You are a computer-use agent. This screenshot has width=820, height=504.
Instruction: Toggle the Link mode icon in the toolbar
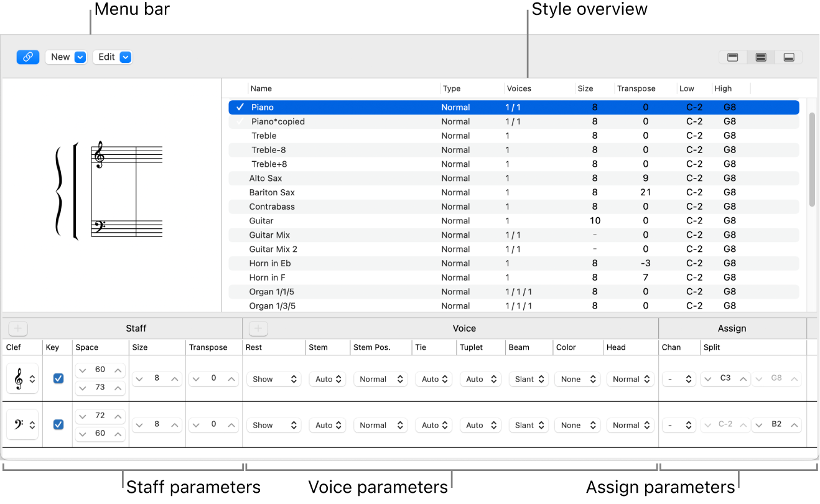coord(27,57)
